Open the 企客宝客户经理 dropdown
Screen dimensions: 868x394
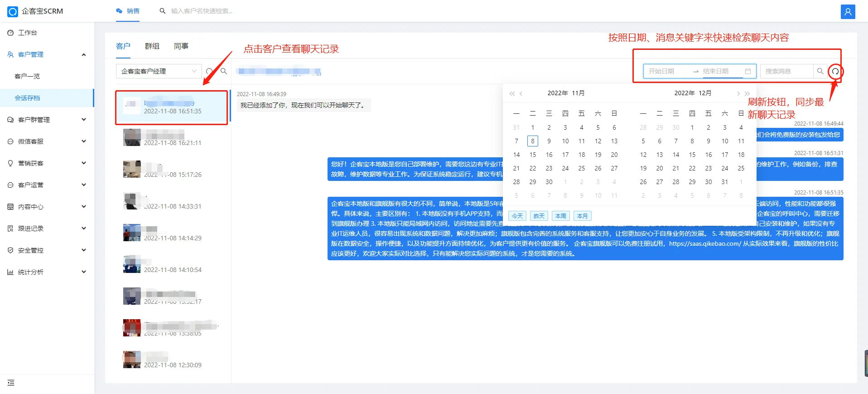click(x=159, y=71)
